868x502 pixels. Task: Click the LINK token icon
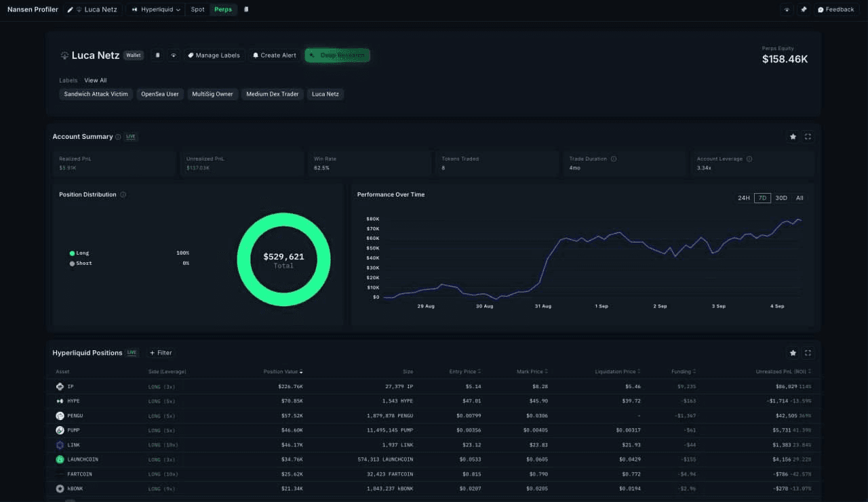(x=60, y=445)
